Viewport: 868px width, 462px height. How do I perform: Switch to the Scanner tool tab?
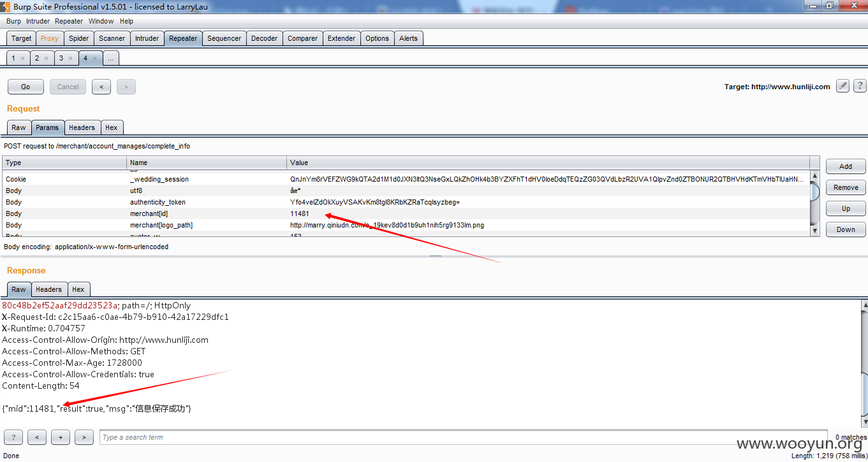tap(112, 38)
